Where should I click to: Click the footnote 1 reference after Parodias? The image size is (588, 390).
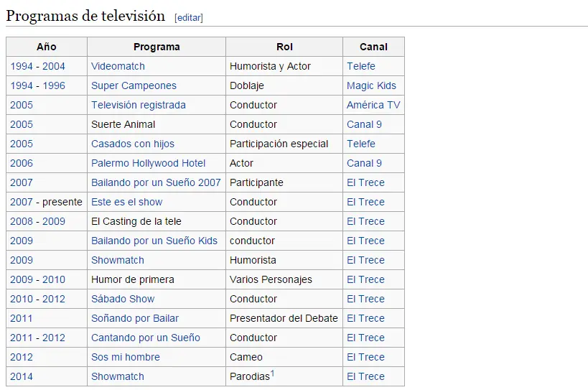tap(273, 373)
